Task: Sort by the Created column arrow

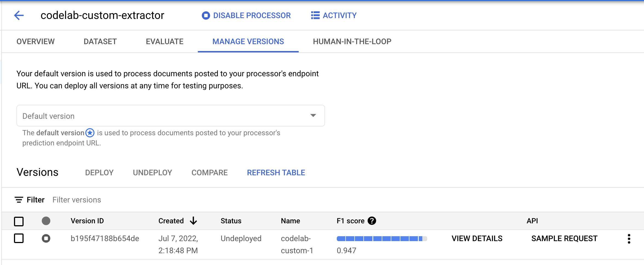Action: (x=193, y=221)
